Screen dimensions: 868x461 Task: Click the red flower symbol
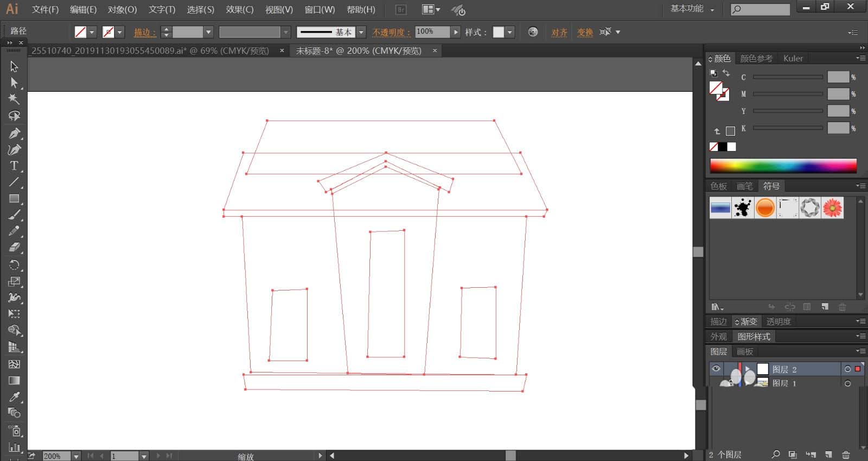832,207
